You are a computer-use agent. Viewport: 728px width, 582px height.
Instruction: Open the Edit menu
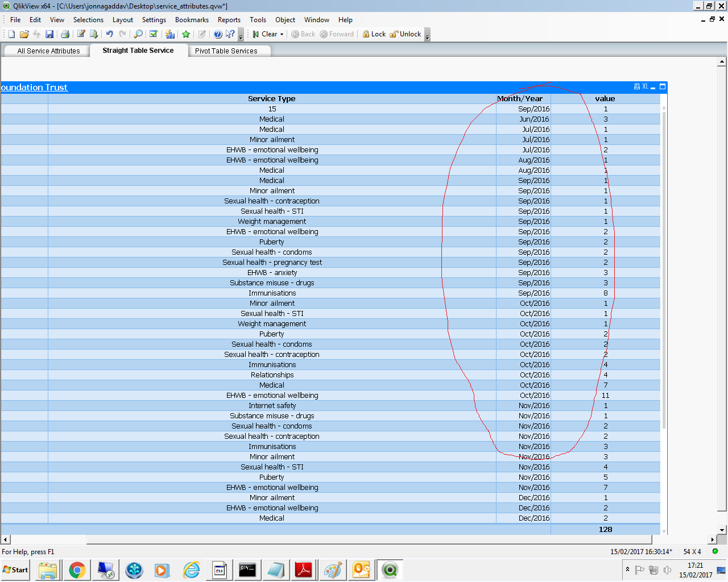(35, 19)
